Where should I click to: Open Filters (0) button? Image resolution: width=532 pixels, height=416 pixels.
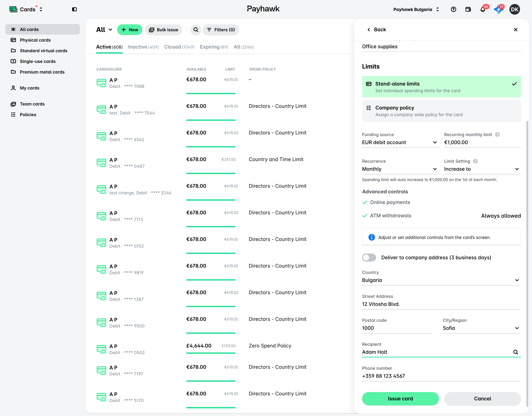click(x=221, y=30)
